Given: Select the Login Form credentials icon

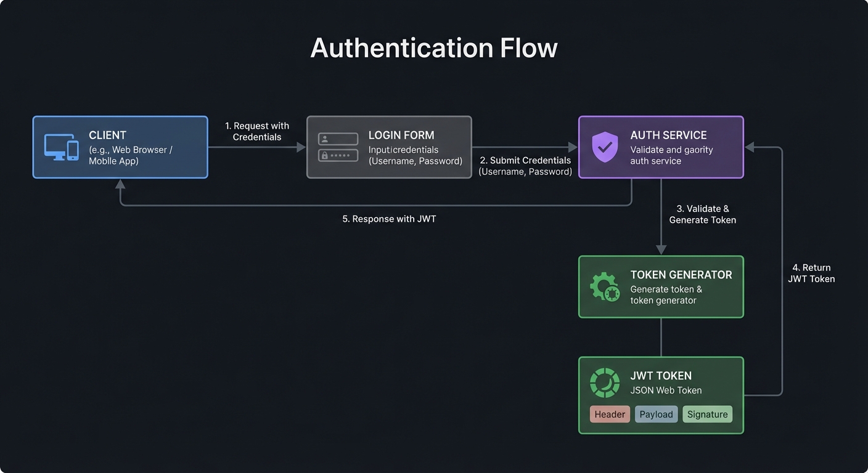Looking at the screenshot, I should (x=338, y=147).
